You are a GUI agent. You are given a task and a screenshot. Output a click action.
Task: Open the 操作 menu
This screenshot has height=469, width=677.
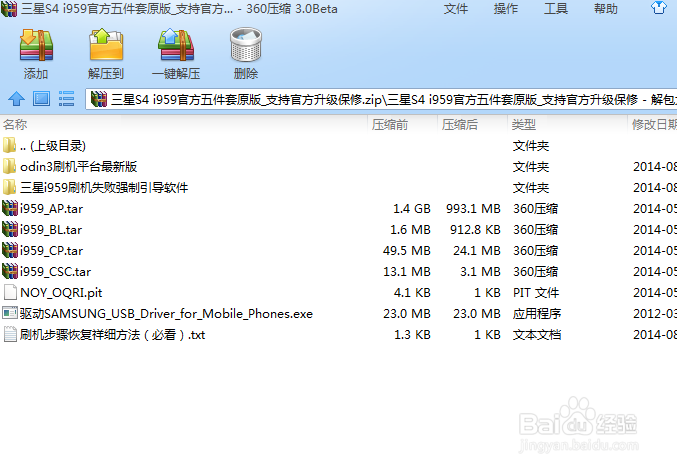(x=506, y=9)
